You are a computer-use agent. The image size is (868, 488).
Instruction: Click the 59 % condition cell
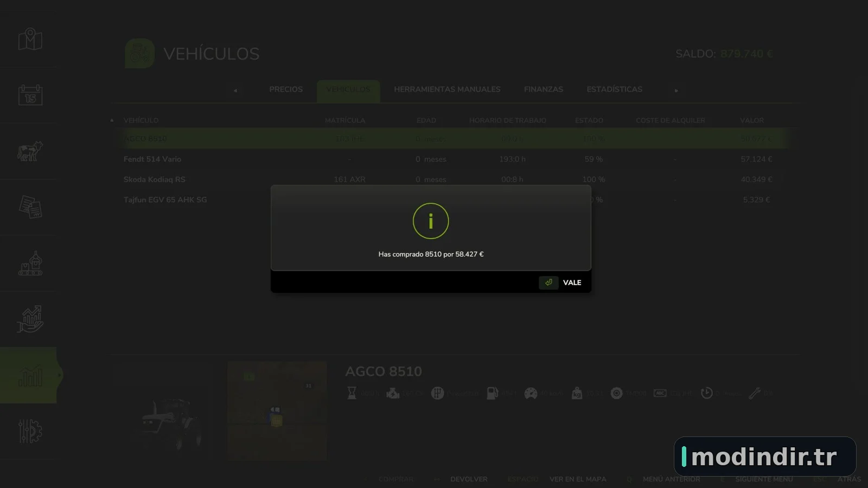click(593, 159)
